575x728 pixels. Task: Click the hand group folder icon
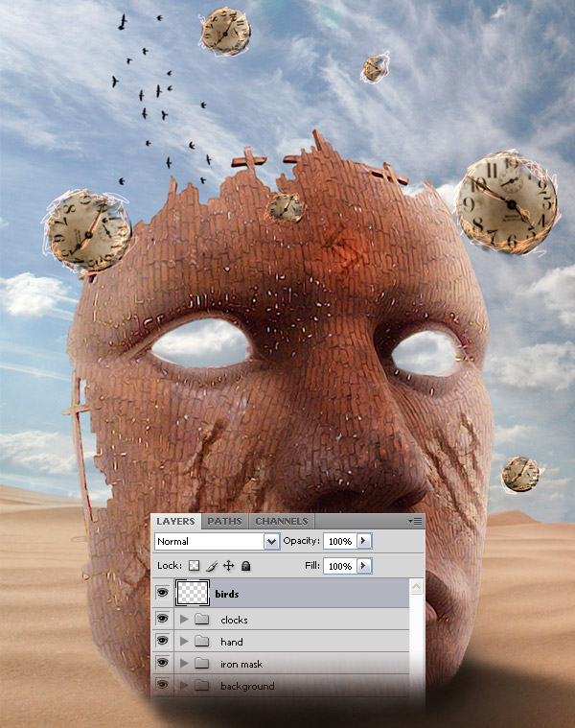click(201, 641)
